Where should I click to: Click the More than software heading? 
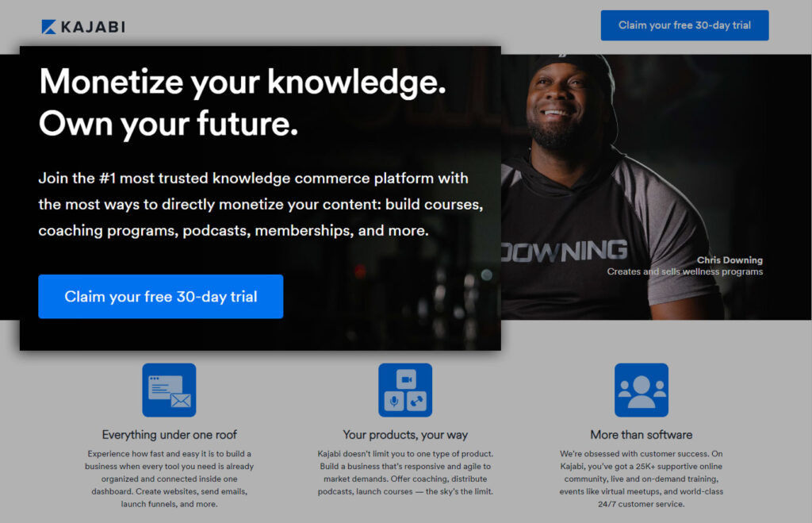tap(641, 435)
